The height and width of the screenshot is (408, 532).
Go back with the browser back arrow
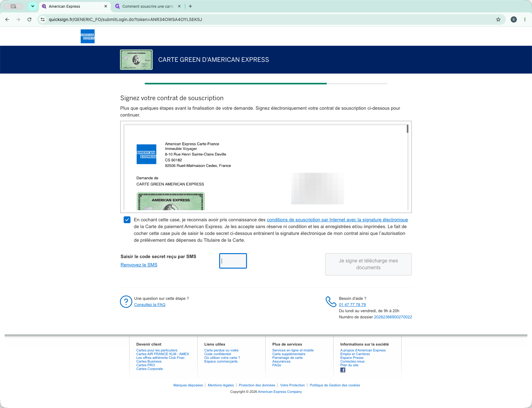click(7, 19)
